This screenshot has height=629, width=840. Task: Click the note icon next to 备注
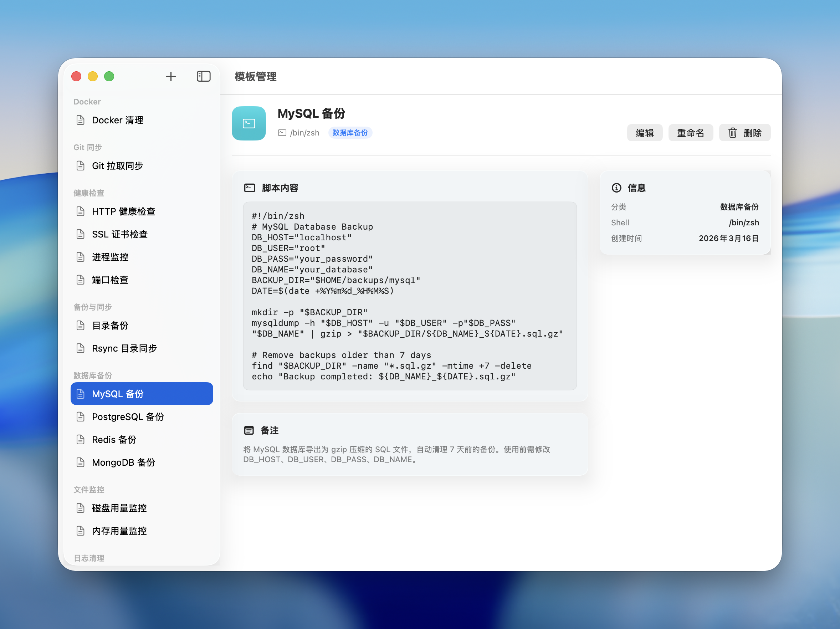(249, 430)
